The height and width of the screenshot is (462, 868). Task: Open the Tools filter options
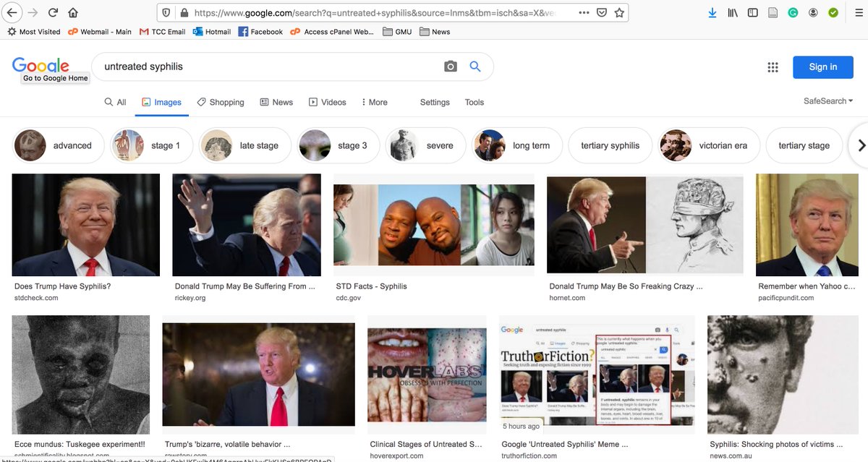click(475, 102)
